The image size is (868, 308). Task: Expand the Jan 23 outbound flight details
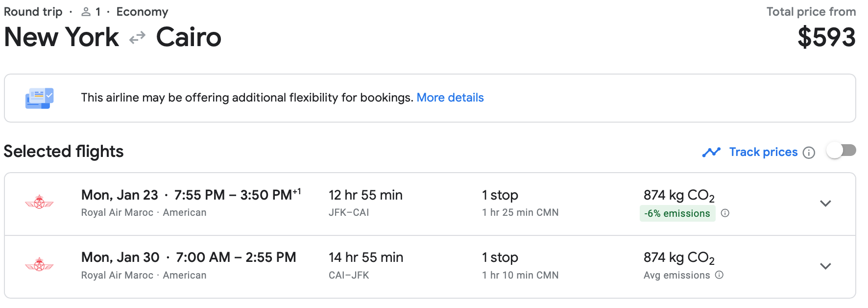click(825, 204)
